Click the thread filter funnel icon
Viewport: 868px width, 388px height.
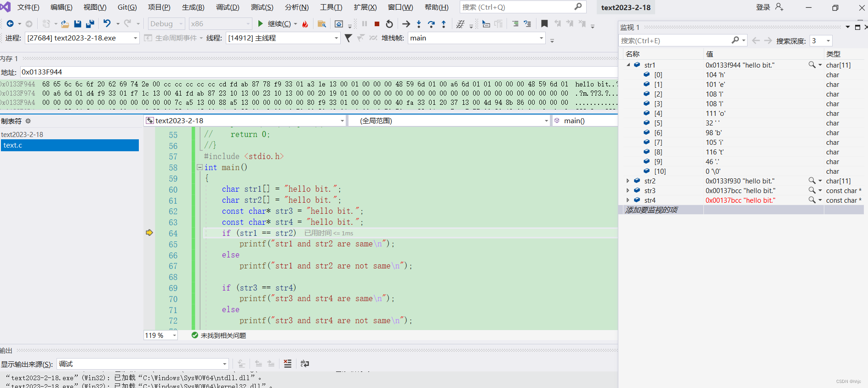[348, 38]
